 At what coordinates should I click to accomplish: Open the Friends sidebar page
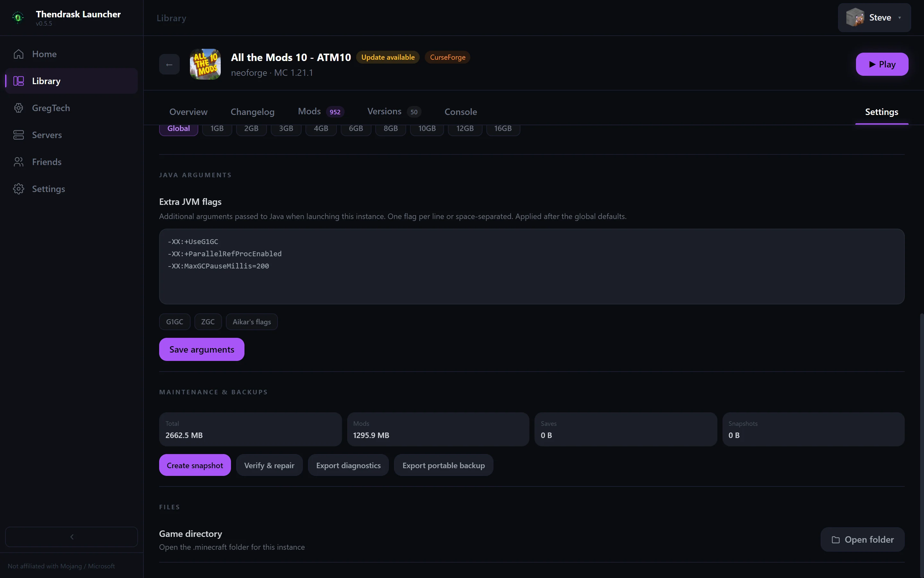point(72,162)
